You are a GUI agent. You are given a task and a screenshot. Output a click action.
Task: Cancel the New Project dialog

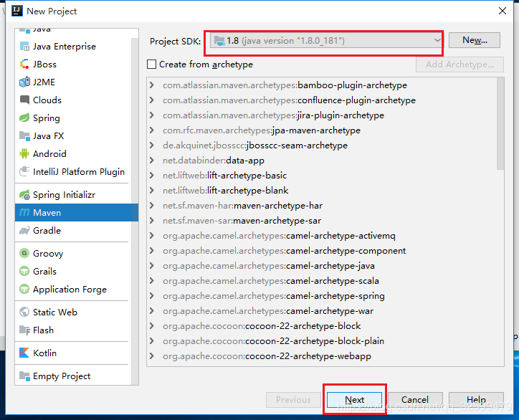pyautogui.click(x=415, y=400)
